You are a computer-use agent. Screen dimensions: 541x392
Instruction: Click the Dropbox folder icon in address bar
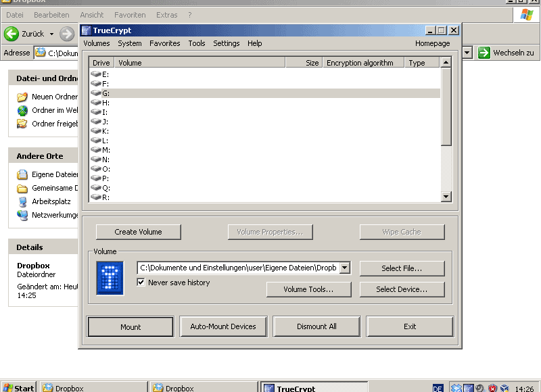pos(41,53)
